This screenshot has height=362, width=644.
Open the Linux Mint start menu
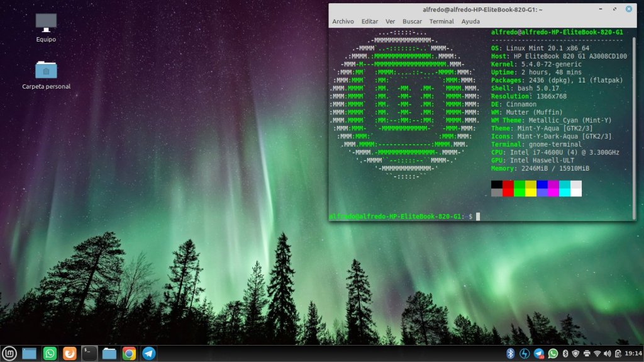point(9,353)
